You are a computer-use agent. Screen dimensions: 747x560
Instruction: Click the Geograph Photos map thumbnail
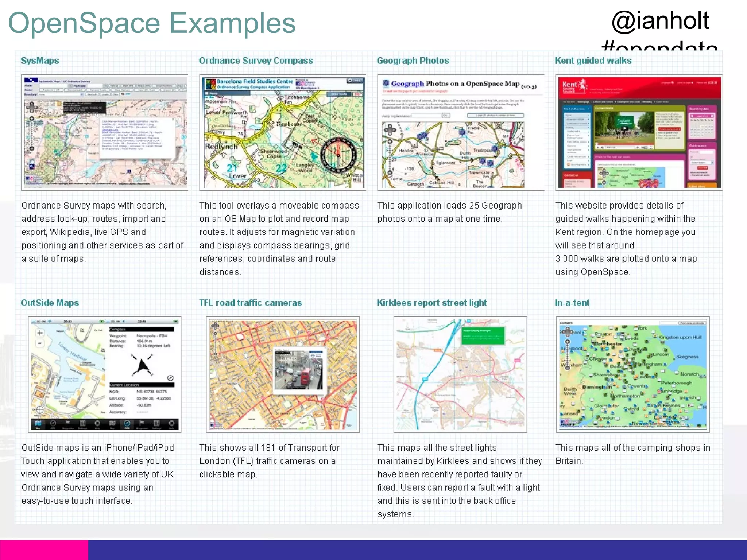(461, 132)
